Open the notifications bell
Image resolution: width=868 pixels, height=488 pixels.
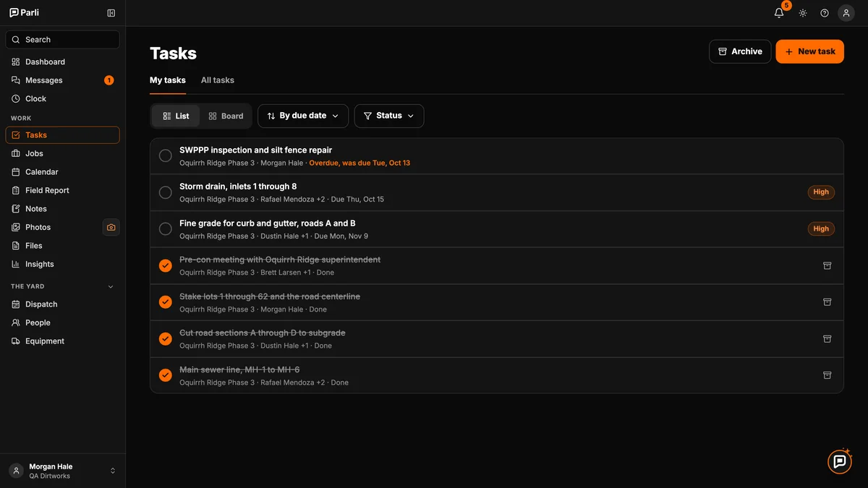pos(779,13)
